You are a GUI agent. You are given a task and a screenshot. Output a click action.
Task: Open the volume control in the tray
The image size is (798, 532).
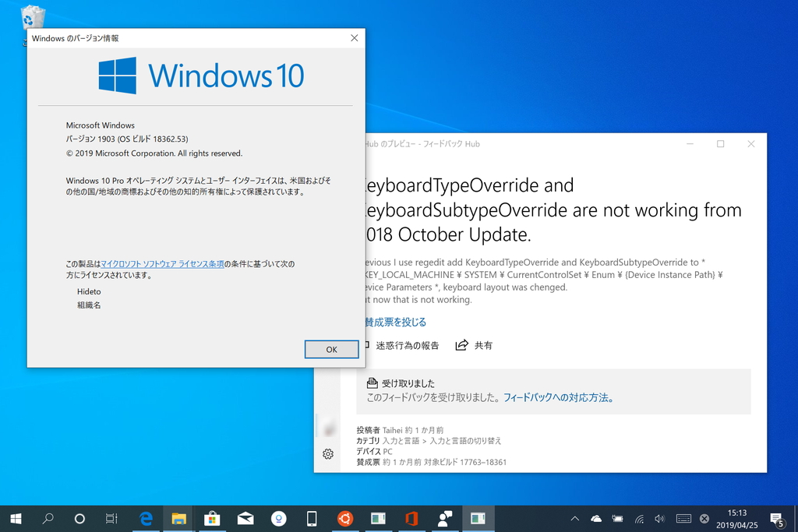[x=659, y=518]
